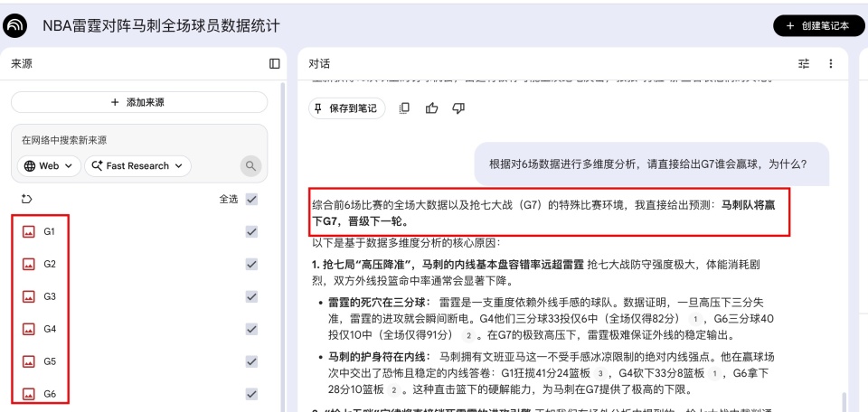The height and width of the screenshot is (412, 868).
Task: Click the G4 image source icon
Action: [28, 329]
